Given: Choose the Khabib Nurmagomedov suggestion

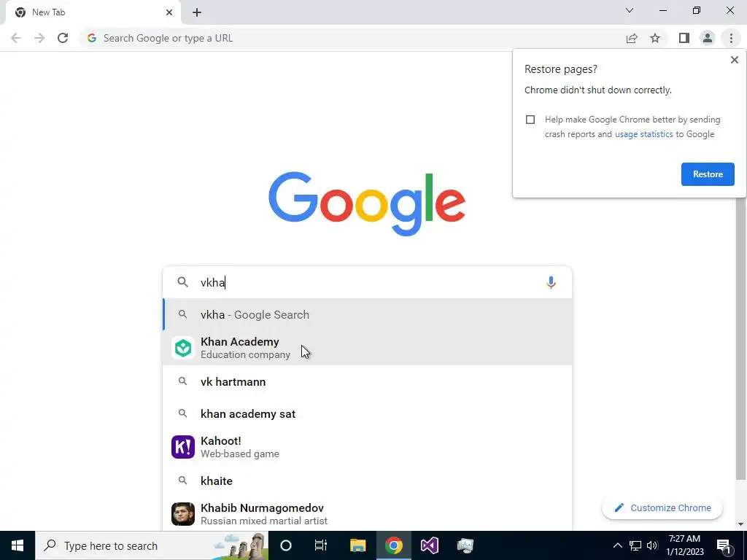Looking at the screenshot, I should tap(367, 514).
